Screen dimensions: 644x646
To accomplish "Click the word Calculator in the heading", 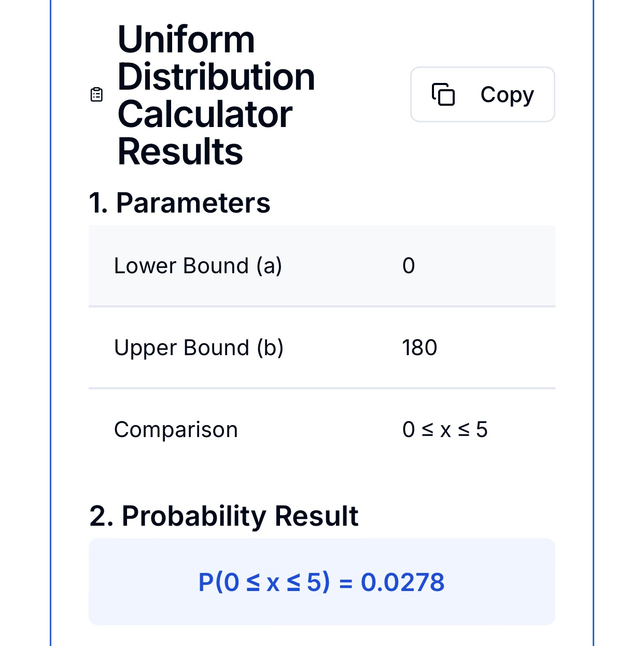I will click(205, 114).
